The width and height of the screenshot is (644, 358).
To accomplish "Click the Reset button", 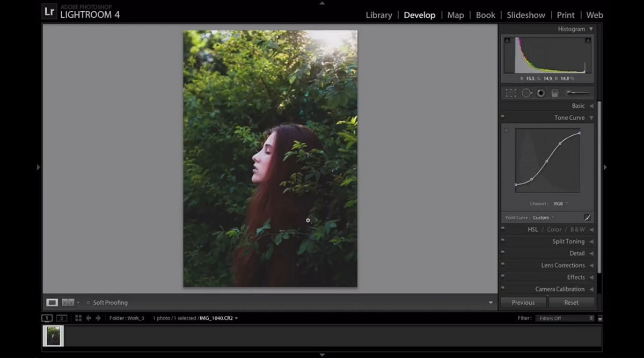I will click(x=572, y=303).
